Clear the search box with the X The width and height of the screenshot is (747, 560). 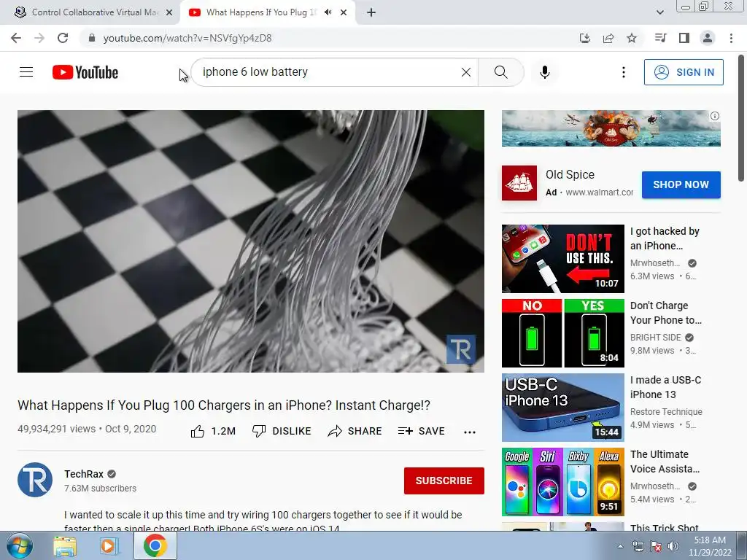click(x=466, y=72)
